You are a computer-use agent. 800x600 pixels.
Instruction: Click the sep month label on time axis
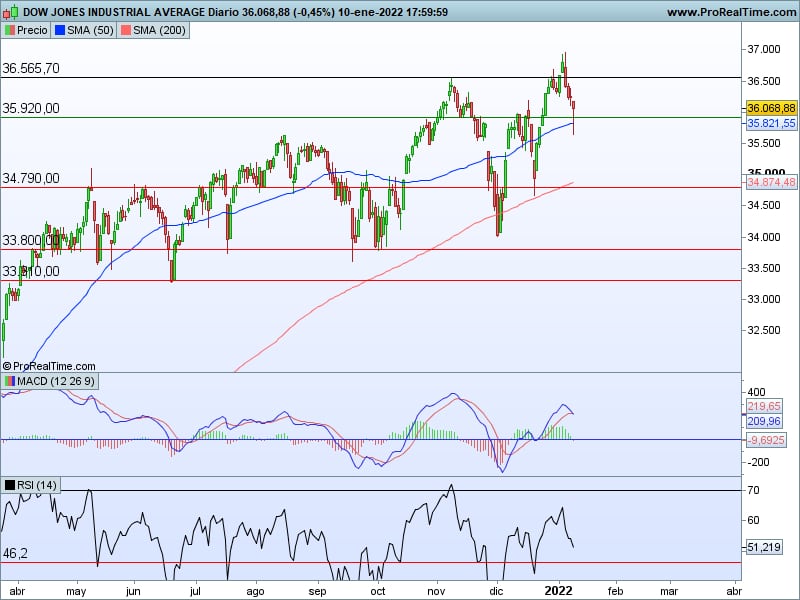point(317,591)
